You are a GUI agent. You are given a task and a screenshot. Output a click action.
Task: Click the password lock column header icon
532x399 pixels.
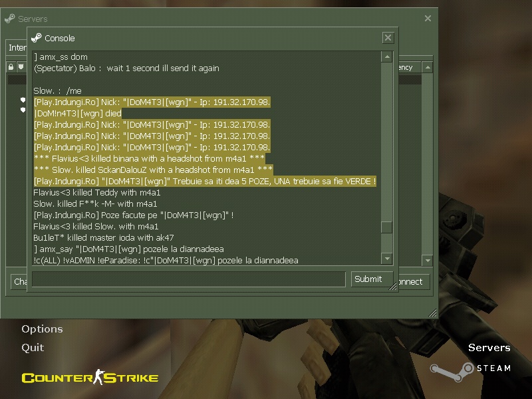11,67
